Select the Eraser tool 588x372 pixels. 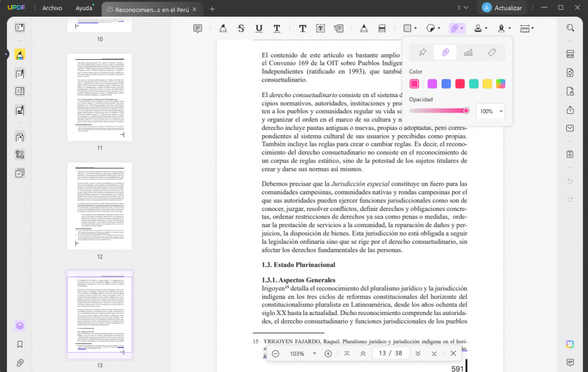pos(380,28)
